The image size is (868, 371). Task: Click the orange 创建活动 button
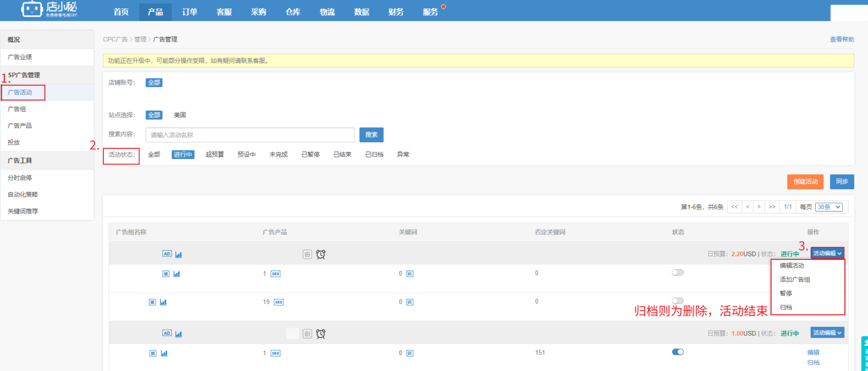(805, 182)
